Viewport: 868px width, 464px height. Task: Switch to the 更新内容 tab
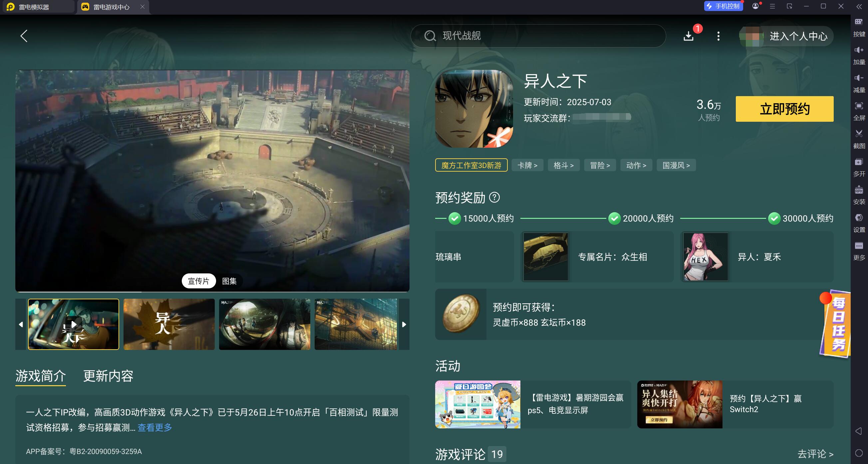[108, 376]
